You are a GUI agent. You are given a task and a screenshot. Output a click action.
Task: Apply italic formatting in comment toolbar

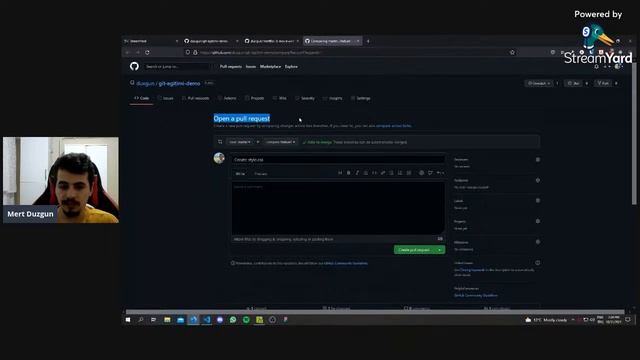pos(357,173)
